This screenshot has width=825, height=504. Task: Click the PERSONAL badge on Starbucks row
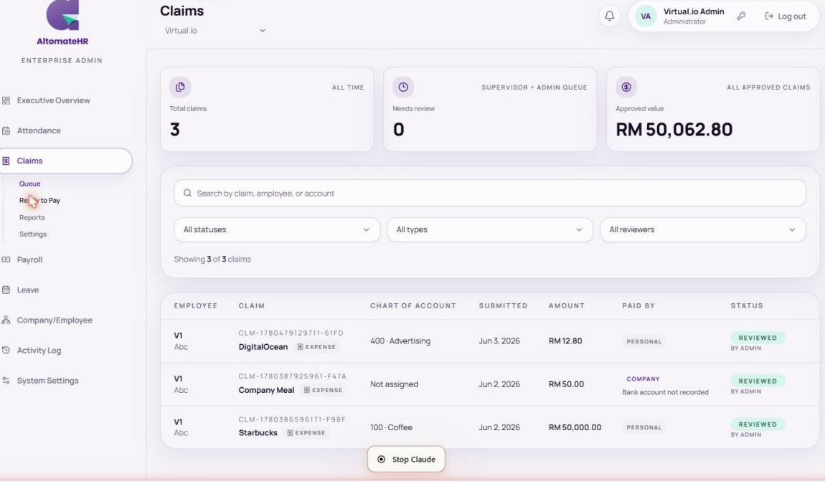644,428
